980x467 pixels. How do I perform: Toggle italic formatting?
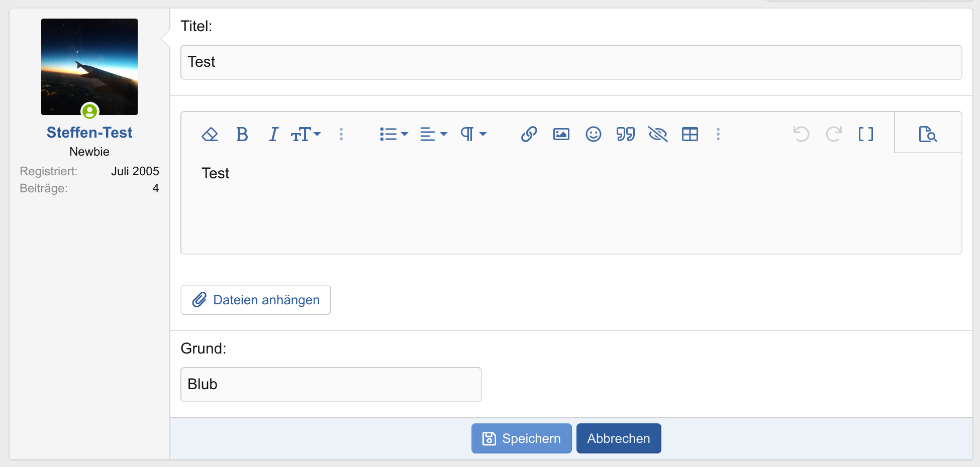click(273, 134)
